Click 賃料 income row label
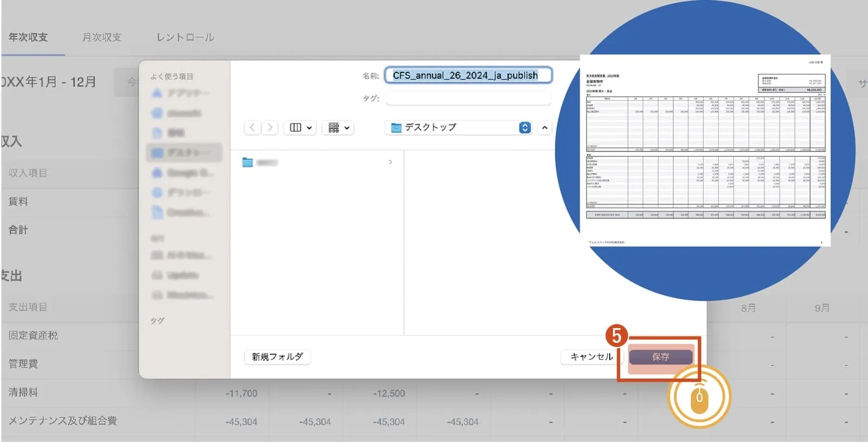 [18, 201]
